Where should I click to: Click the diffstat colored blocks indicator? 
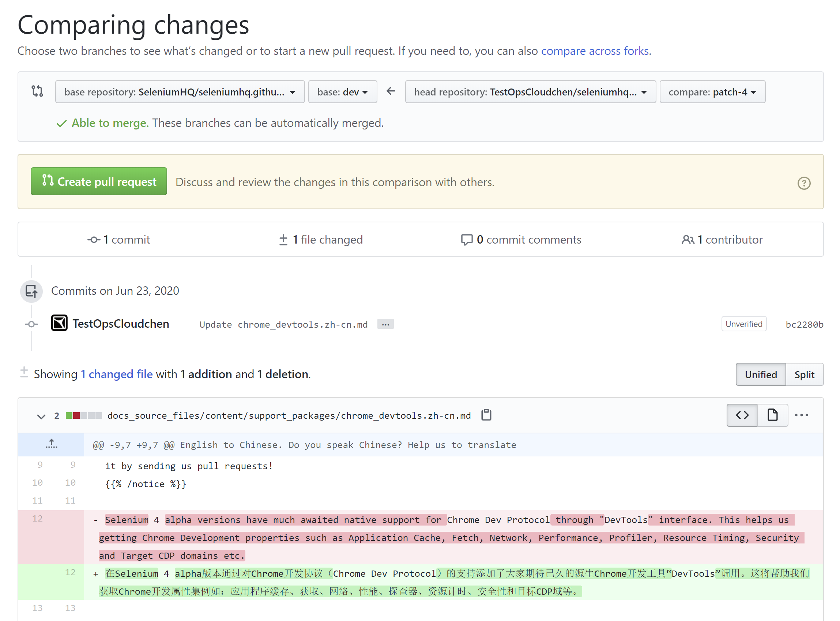[83, 415]
